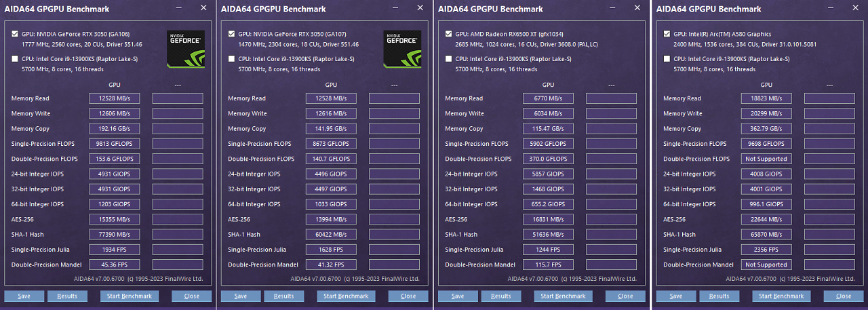Click Memory Copy value 362.79 GB/s
868x310 pixels.
[766, 128]
